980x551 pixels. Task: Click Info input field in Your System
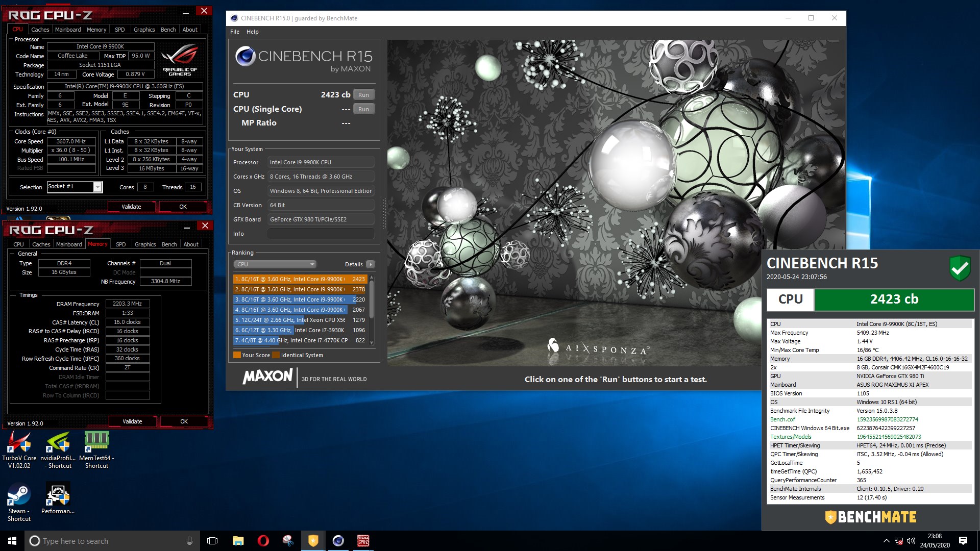(x=321, y=234)
